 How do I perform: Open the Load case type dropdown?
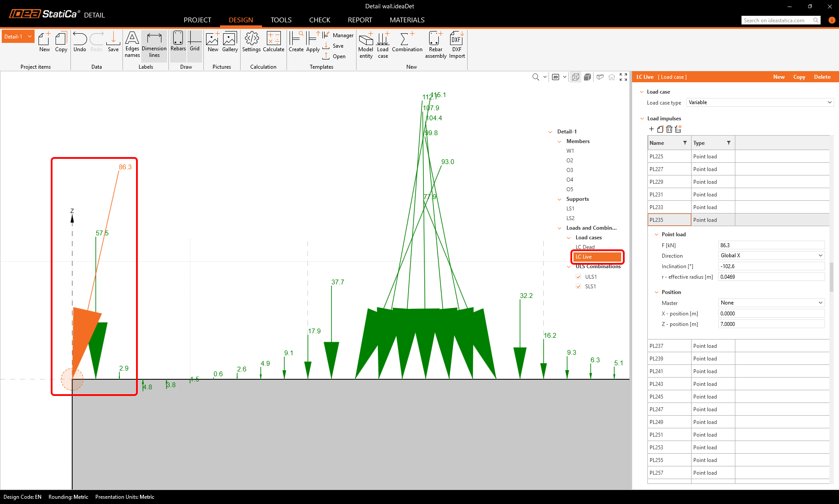click(760, 102)
